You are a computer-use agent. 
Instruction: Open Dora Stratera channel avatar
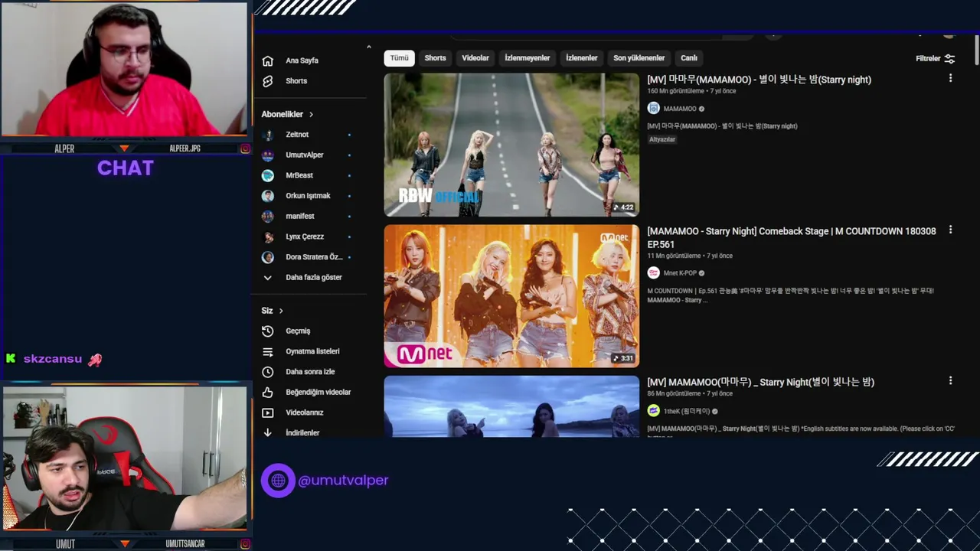[x=267, y=257]
